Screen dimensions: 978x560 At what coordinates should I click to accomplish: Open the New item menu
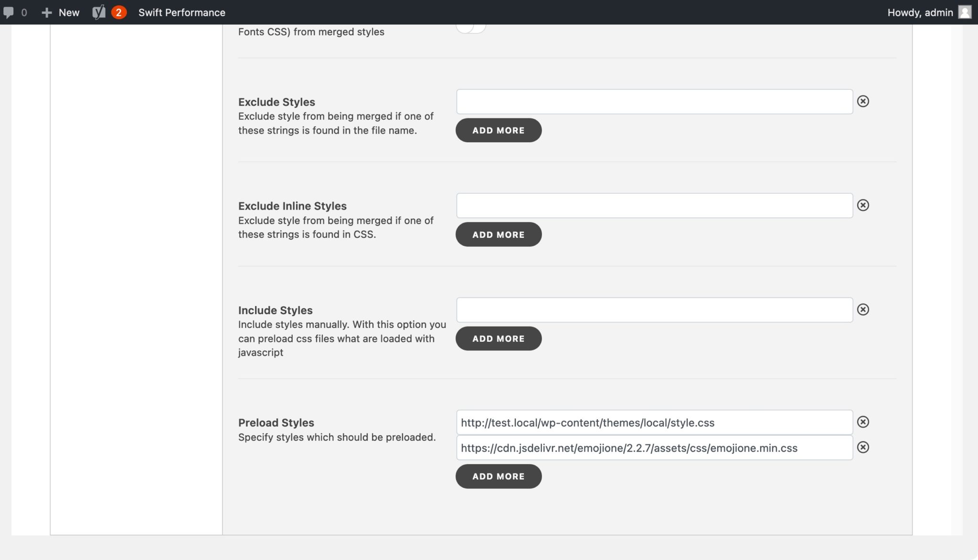[68, 12]
